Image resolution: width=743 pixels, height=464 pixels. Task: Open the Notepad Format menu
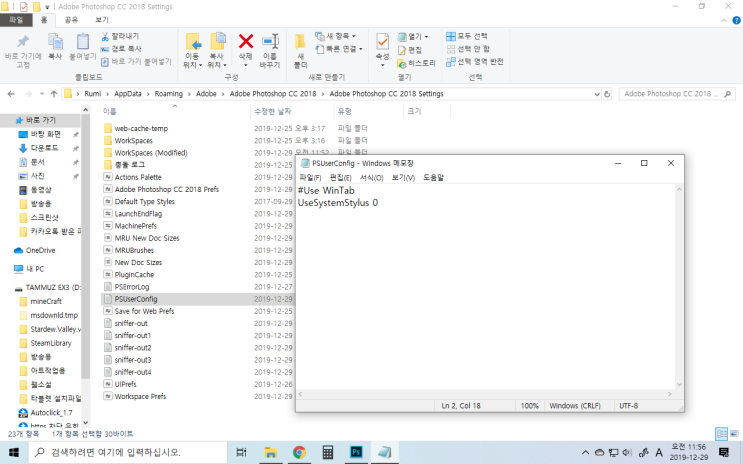pos(372,178)
